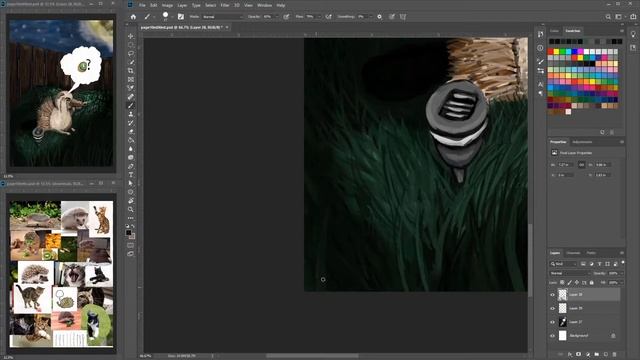The height and width of the screenshot is (360, 640).
Task: Open the layer Fill dropdown
Action: point(622,282)
